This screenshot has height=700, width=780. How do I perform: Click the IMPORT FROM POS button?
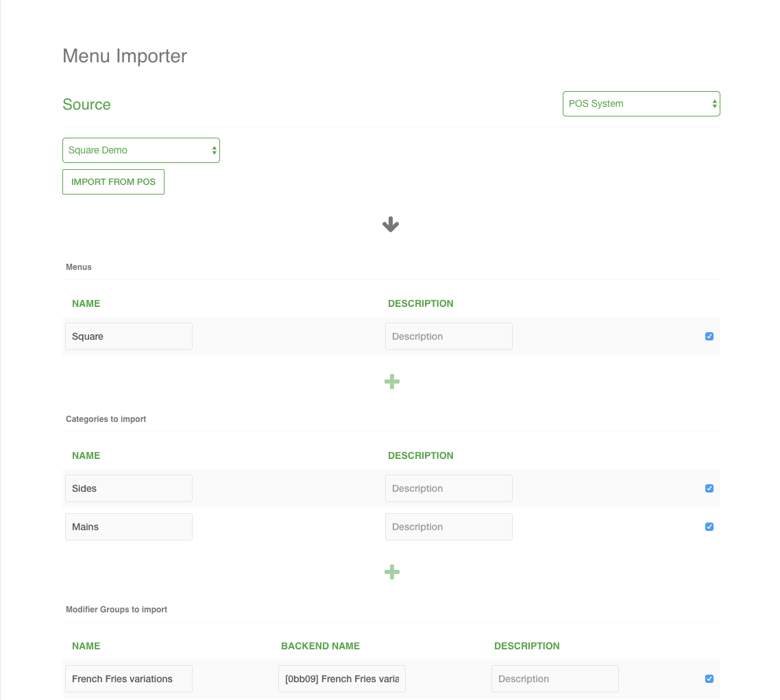pyautogui.click(x=113, y=182)
